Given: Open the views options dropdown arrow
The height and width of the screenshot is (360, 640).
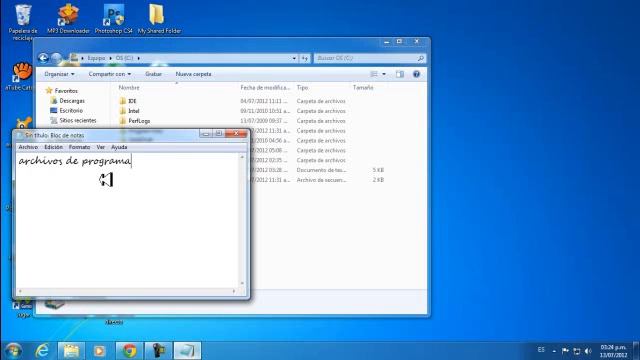Looking at the screenshot, I should 384,74.
